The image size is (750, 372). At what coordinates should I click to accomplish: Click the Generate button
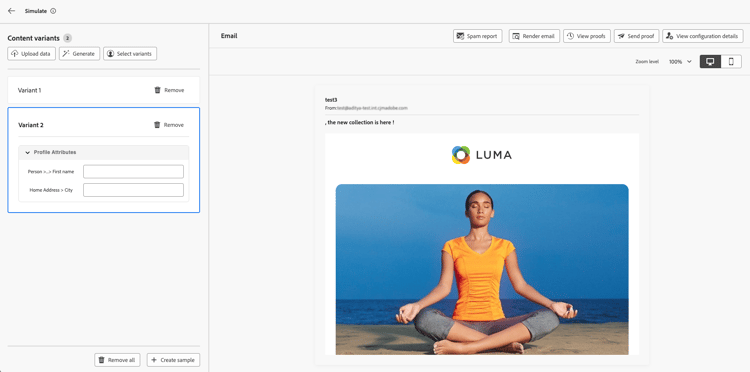(x=79, y=54)
